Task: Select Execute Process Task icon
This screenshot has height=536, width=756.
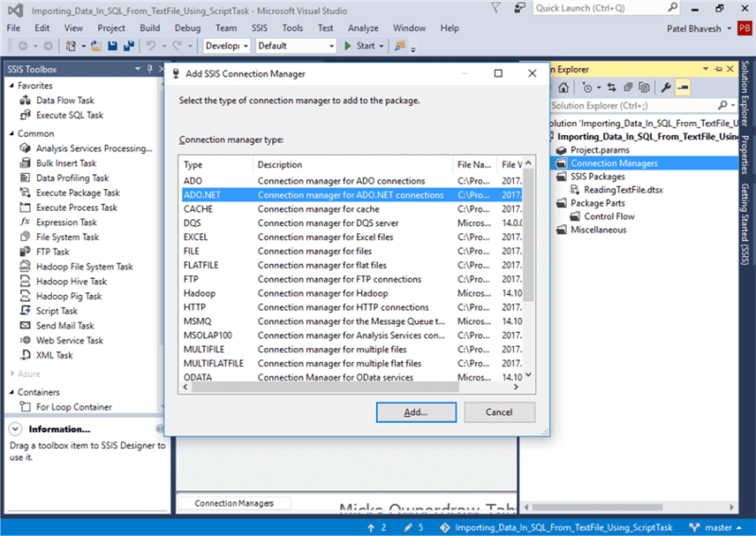Action: [26, 207]
